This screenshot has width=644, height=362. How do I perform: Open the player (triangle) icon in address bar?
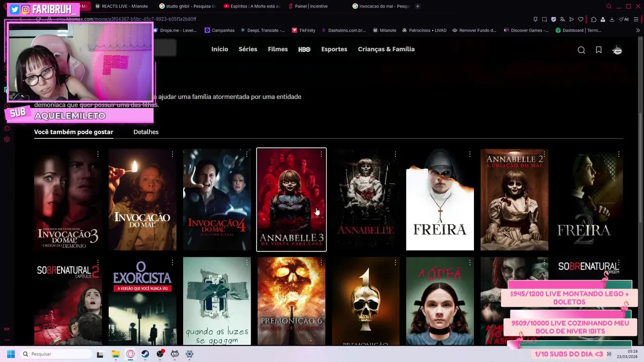click(572, 19)
